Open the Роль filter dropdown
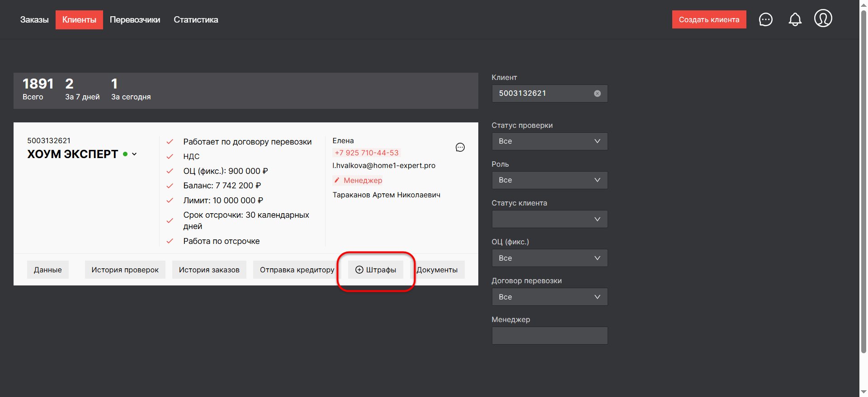868x397 pixels. [x=549, y=180]
